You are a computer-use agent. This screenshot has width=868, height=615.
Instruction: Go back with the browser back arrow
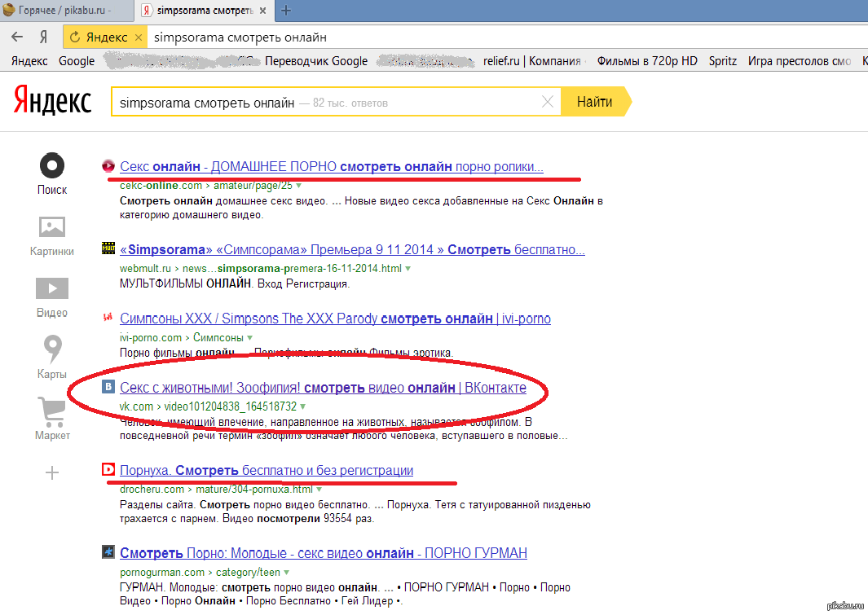(x=15, y=37)
